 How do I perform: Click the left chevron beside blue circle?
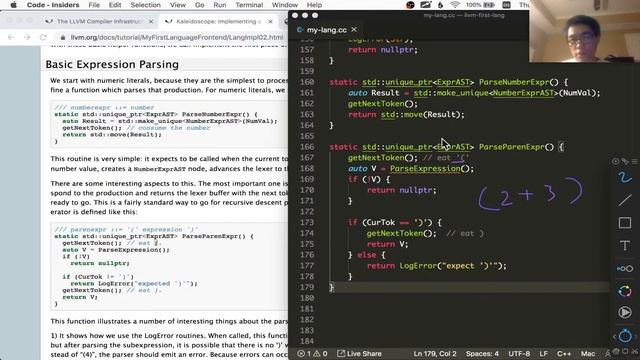tap(615, 336)
